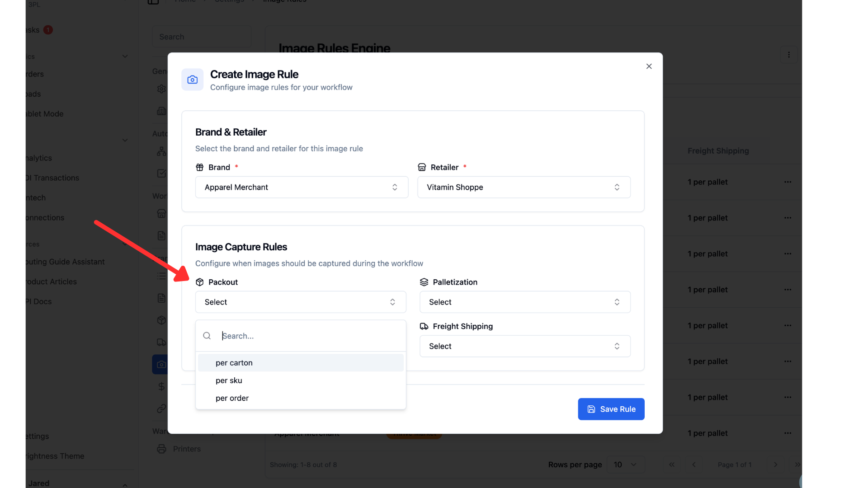Viewport: 868px width, 488px height.
Task: Select the per order option
Action: coord(301,398)
